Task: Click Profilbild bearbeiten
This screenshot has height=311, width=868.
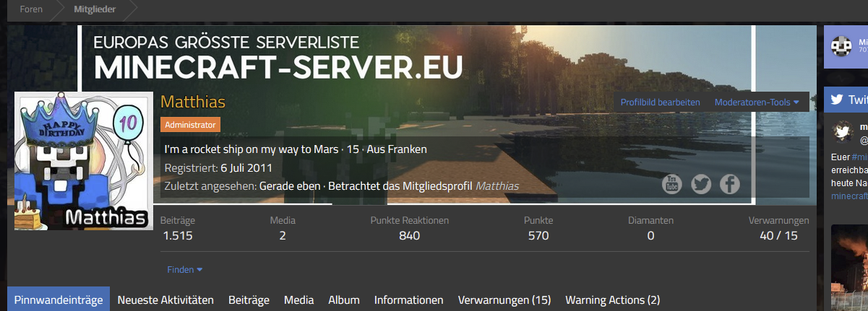Action: click(x=661, y=102)
